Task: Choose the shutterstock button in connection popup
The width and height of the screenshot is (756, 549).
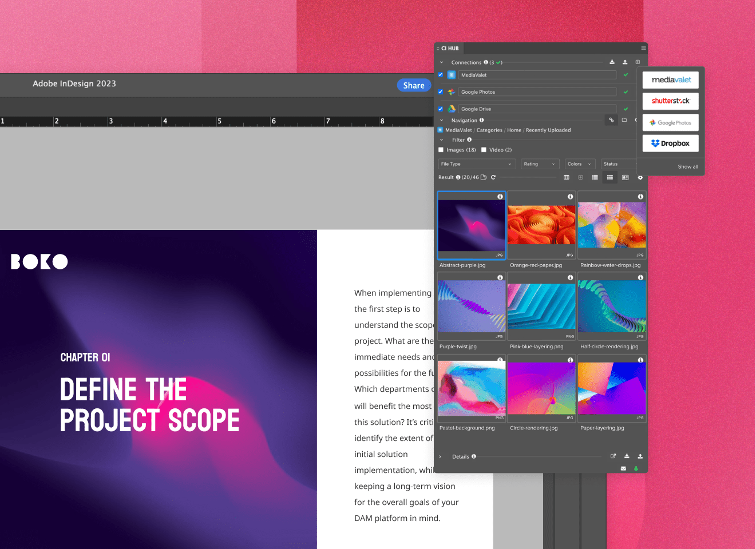Action: point(671,101)
